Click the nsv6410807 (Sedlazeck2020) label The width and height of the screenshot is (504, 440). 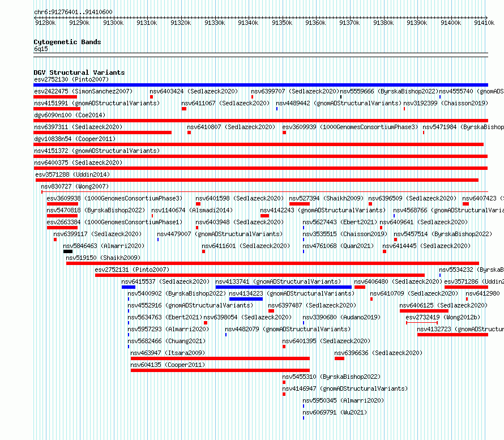point(231,127)
